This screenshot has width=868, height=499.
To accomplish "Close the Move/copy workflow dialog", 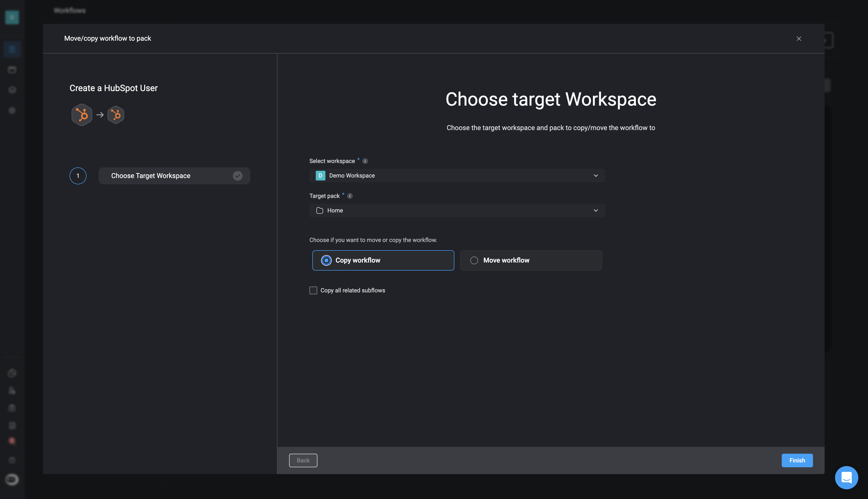I will pos(799,39).
